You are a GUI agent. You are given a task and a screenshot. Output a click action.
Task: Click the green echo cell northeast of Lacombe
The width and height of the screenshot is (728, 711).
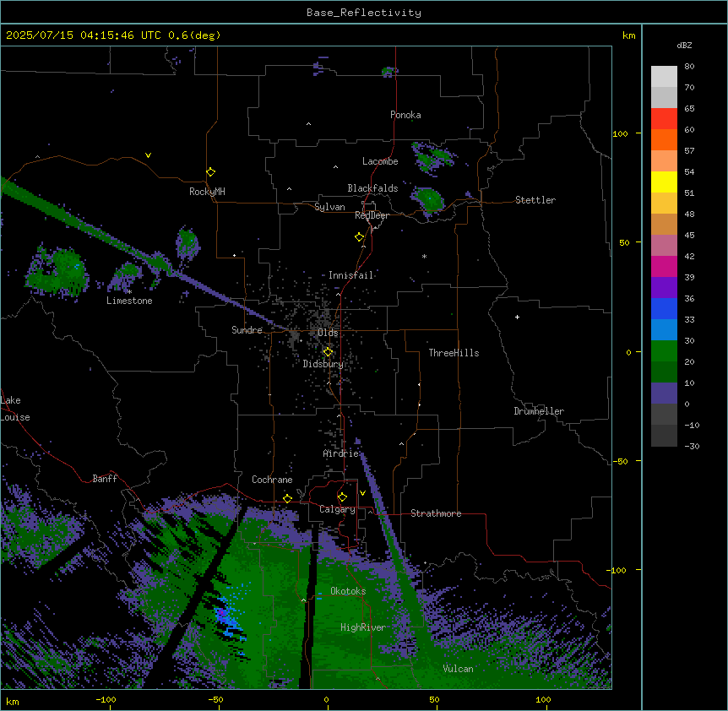click(432, 157)
